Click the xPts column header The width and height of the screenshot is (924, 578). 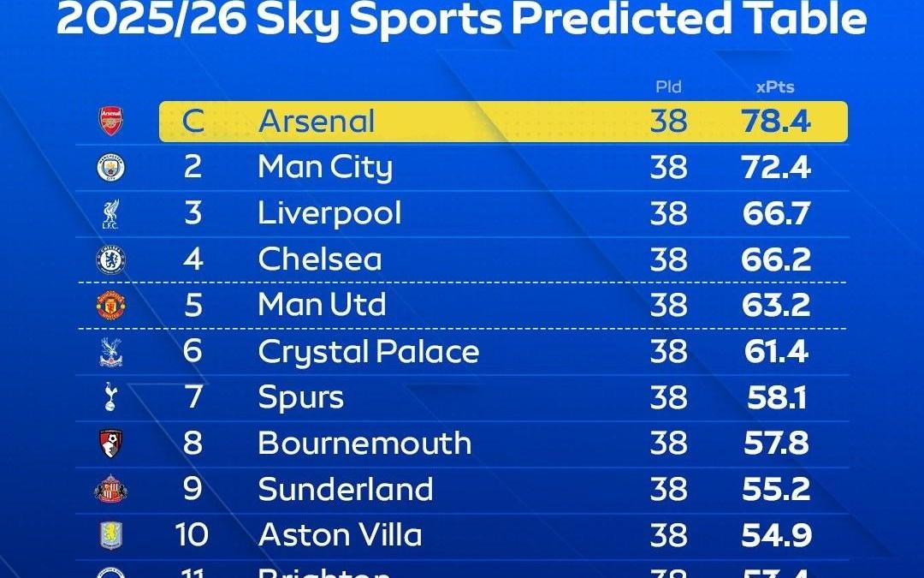coord(775,87)
